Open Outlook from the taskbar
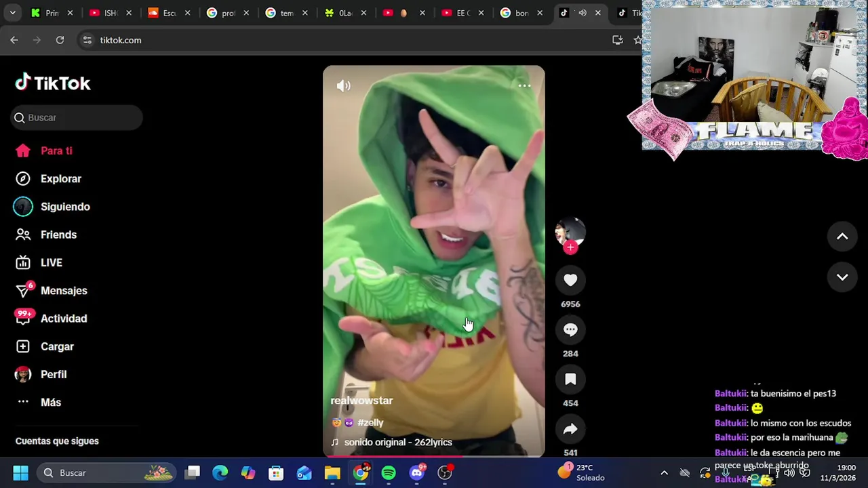The width and height of the screenshot is (868, 488). tap(304, 472)
